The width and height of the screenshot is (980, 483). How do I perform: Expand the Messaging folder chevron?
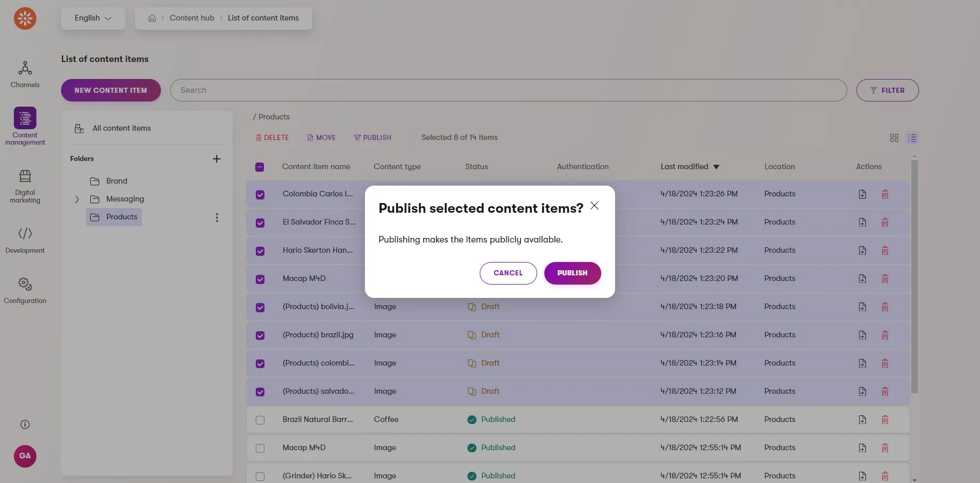coord(77,199)
